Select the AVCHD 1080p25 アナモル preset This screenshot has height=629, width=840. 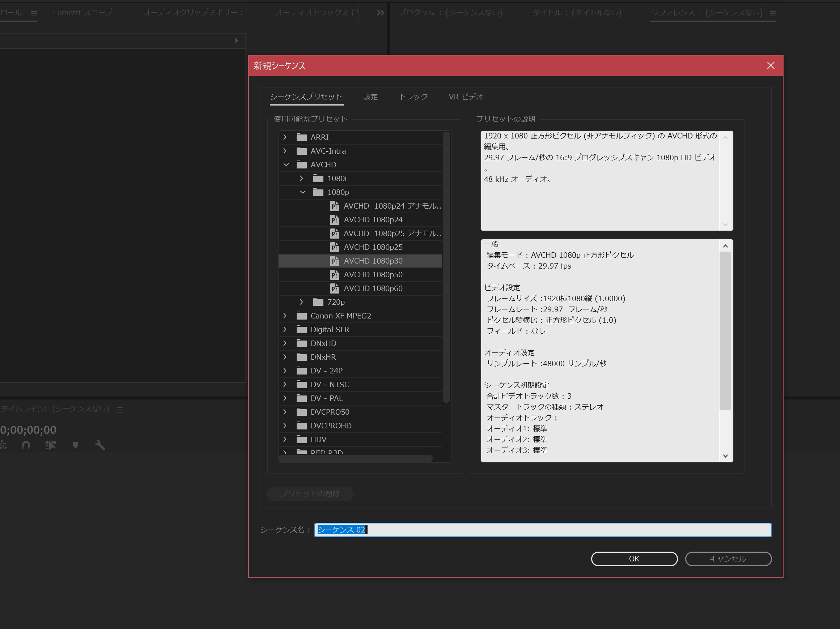[360, 233]
